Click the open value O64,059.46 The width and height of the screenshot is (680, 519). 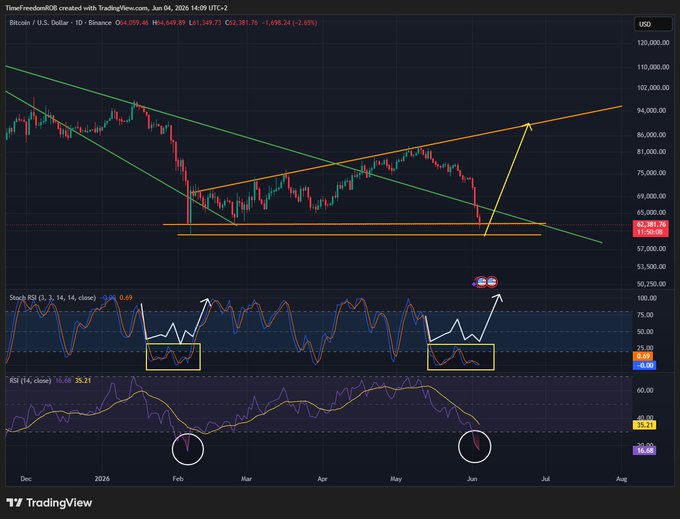(x=132, y=23)
